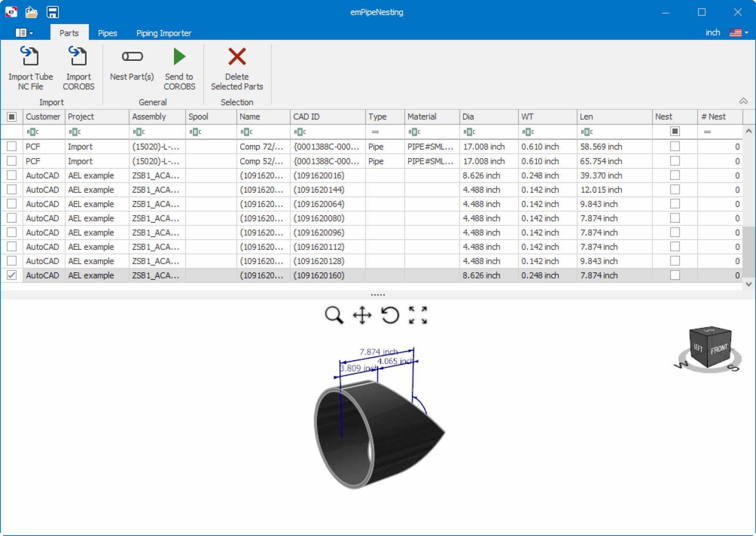
Task: Click the Import Tube NC File icon
Action: point(30,57)
